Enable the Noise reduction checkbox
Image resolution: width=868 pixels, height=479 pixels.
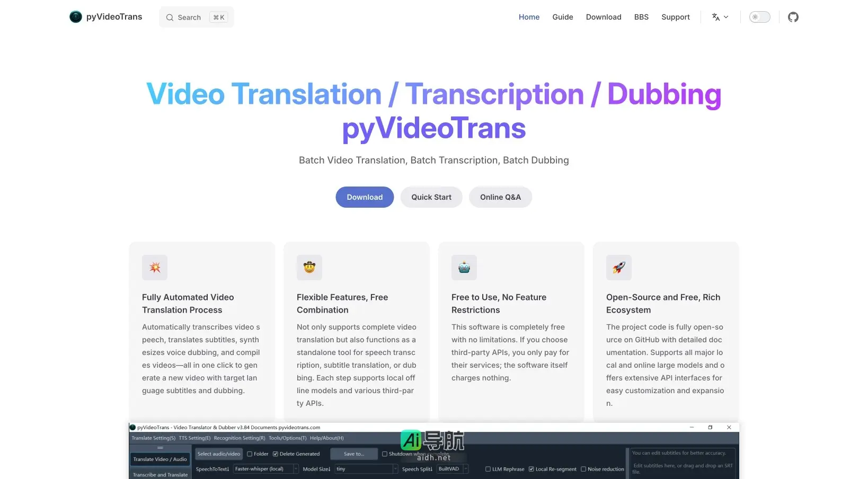pyautogui.click(x=583, y=469)
